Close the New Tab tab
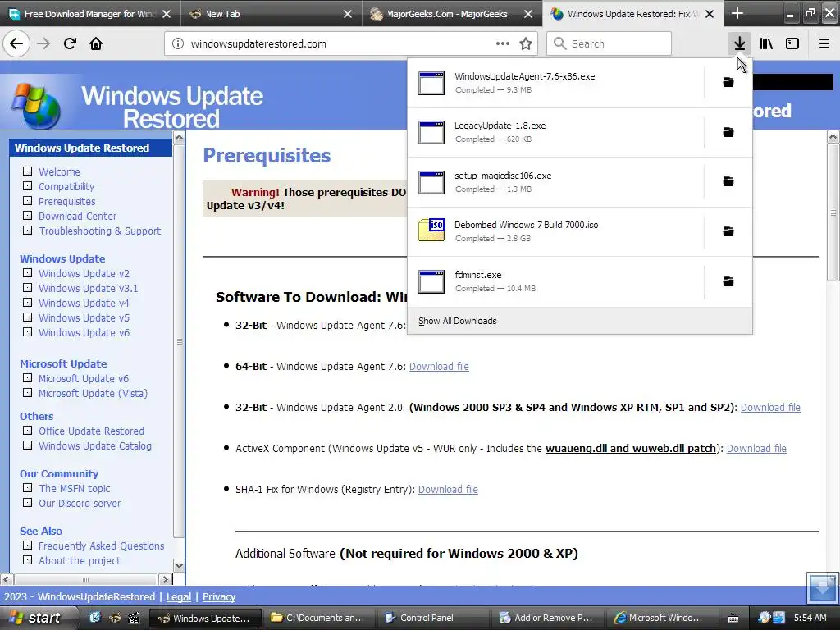This screenshot has height=630, width=840. [348, 14]
